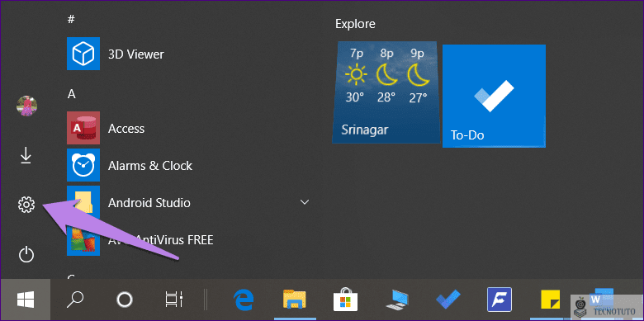This screenshot has height=321, width=644.
Task: Click the 'Explore' group title
Action: (x=355, y=24)
